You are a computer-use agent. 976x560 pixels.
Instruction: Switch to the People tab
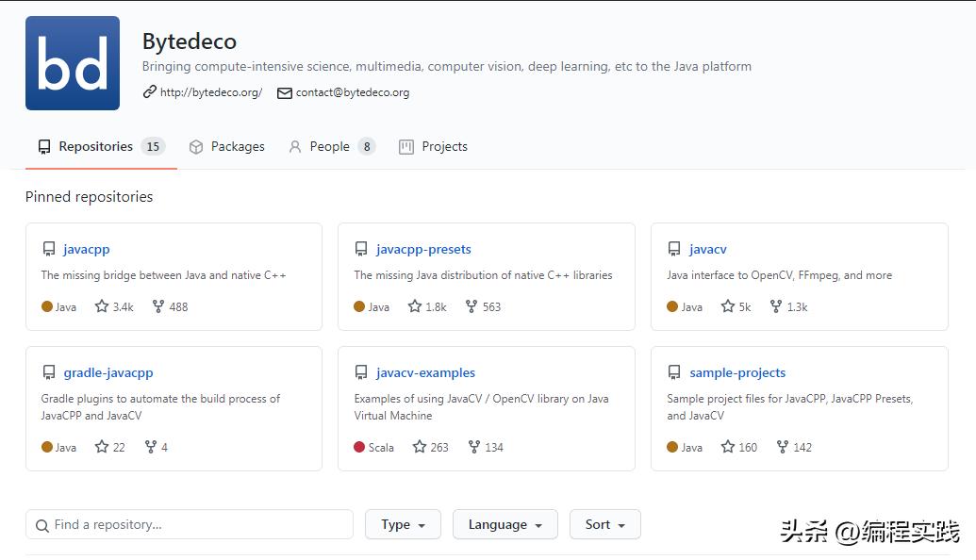click(x=331, y=146)
